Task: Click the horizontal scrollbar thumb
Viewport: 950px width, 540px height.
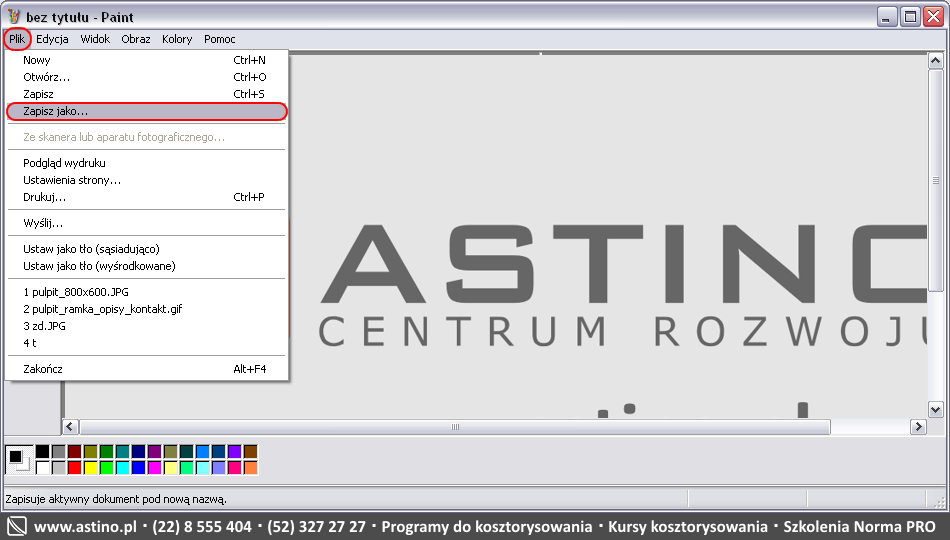Action: [454, 427]
